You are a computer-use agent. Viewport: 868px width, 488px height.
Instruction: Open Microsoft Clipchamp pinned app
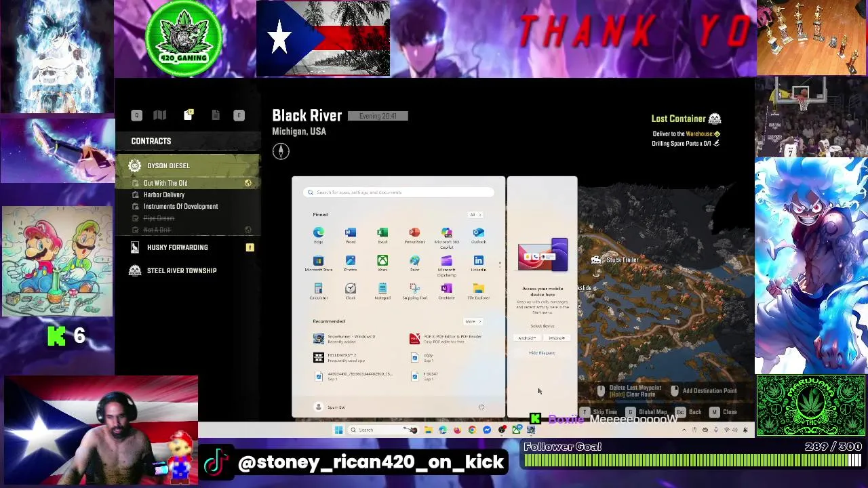(446, 265)
